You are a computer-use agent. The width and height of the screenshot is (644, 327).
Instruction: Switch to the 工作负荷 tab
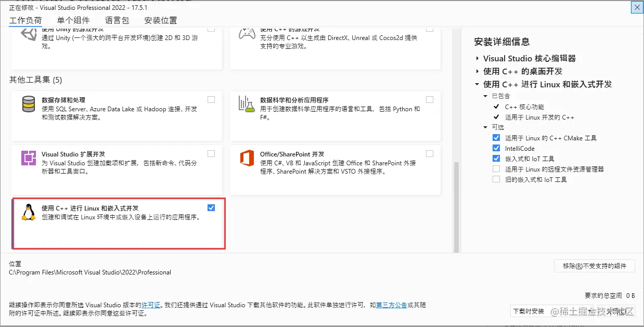(25, 21)
